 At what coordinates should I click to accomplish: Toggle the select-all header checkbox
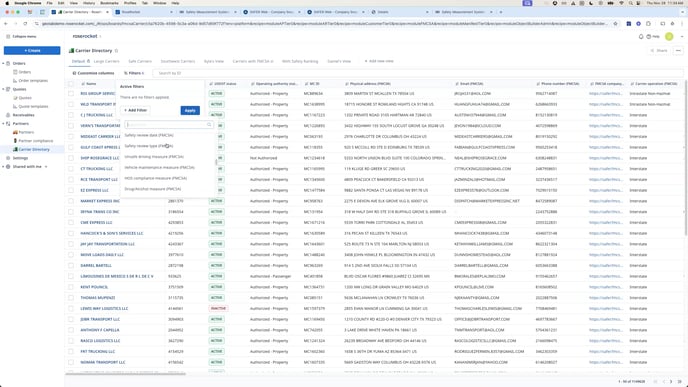click(71, 83)
